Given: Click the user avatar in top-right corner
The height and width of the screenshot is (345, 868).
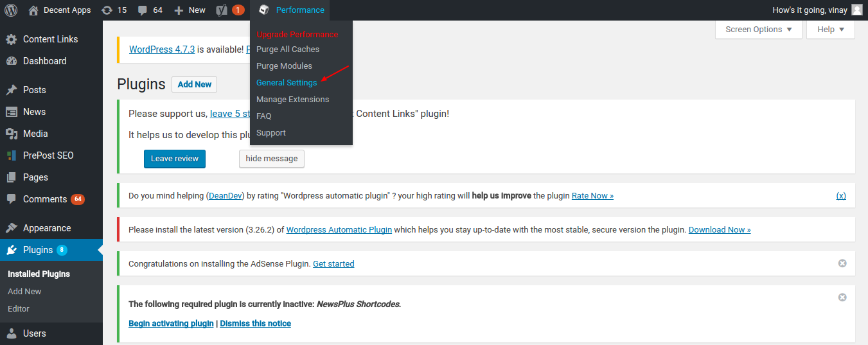Looking at the screenshot, I should (856, 10).
